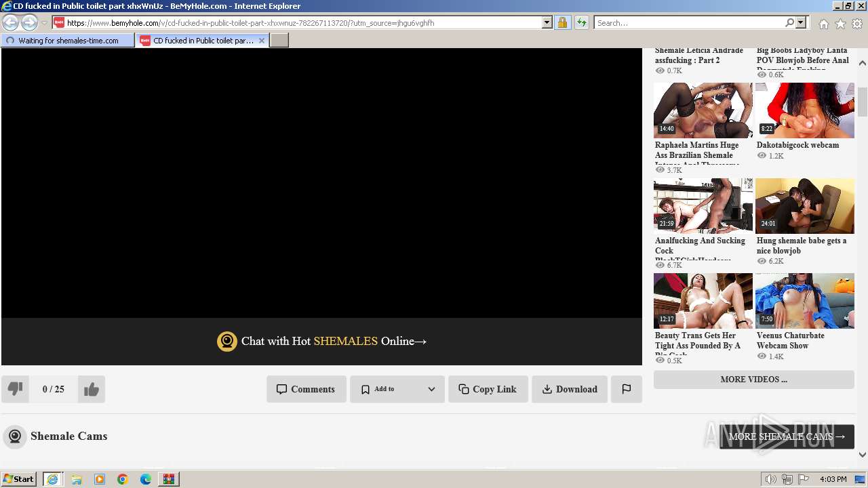Open the back/forward history dropdown arrow

[x=44, y=23]
